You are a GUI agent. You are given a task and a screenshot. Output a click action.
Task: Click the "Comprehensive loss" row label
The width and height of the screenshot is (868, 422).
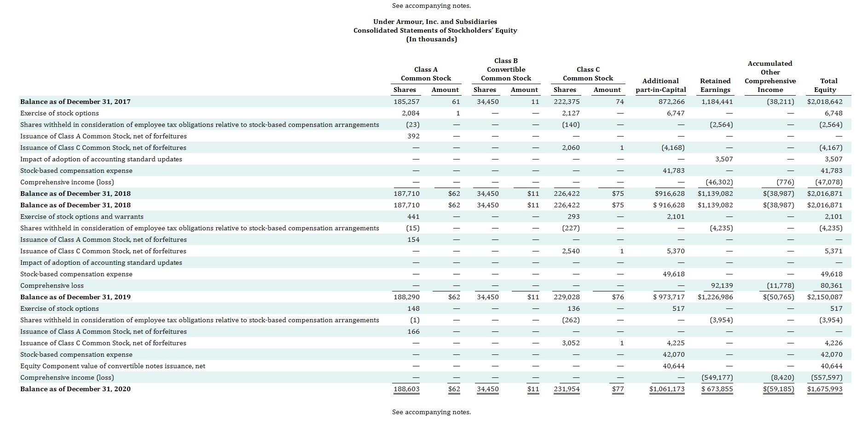tap(52, 285)
